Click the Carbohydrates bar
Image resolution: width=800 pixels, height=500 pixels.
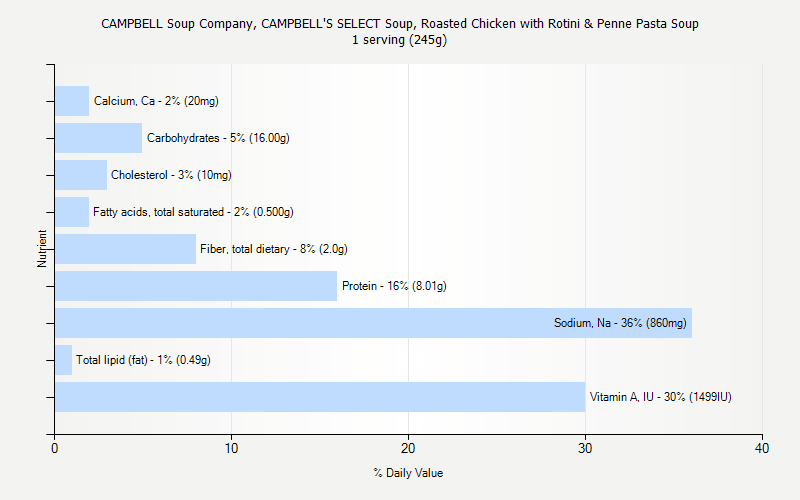(98, 138)
